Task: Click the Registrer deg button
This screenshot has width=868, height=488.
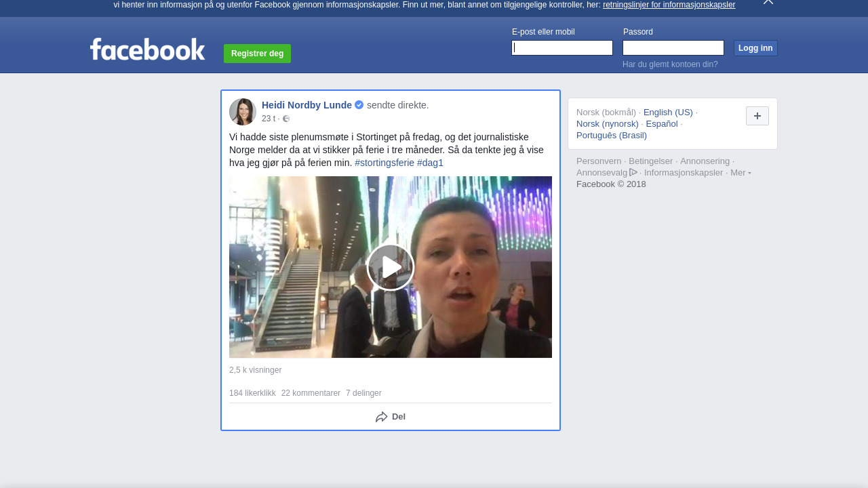Action: pyautogui.click(x=257, y=54)
